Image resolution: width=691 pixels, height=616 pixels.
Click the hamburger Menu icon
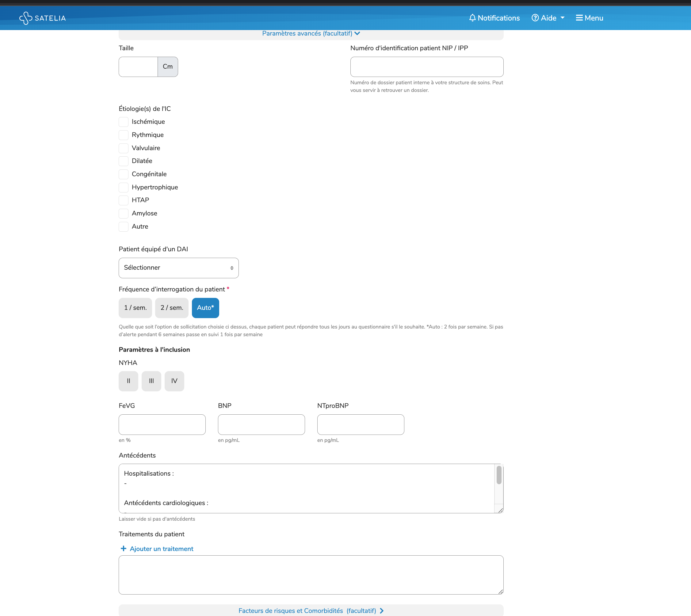click(x=579, y=17)
